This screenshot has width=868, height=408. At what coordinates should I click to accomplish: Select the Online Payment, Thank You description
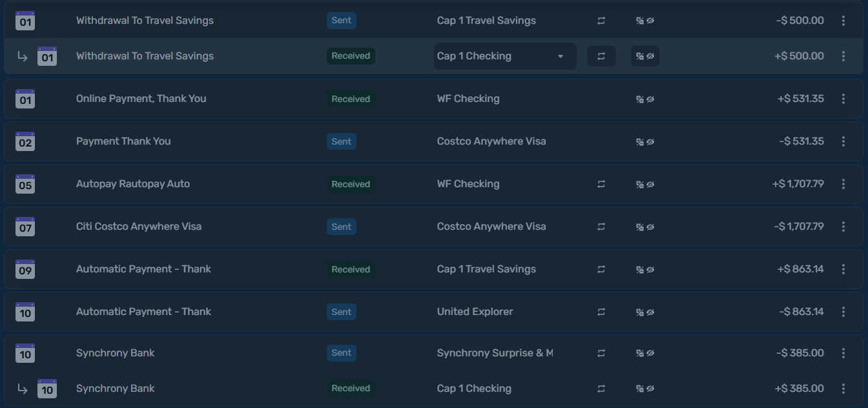tap(141, 99)
